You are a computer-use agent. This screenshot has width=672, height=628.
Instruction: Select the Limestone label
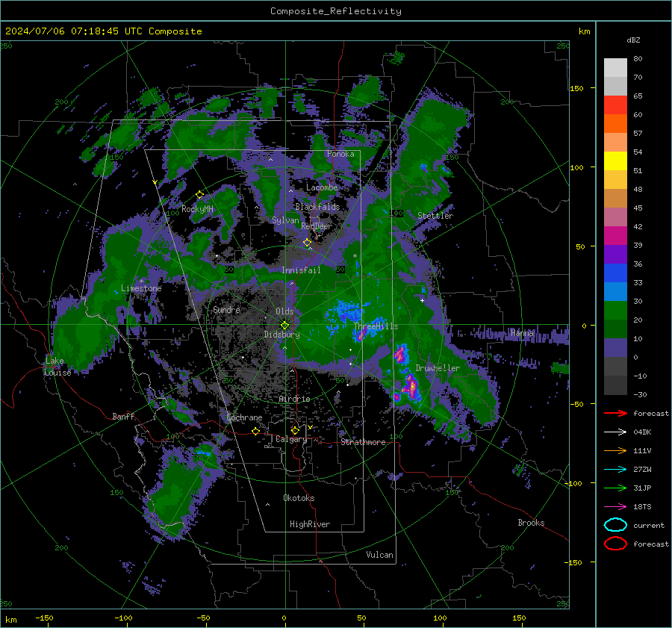point(141,288)
